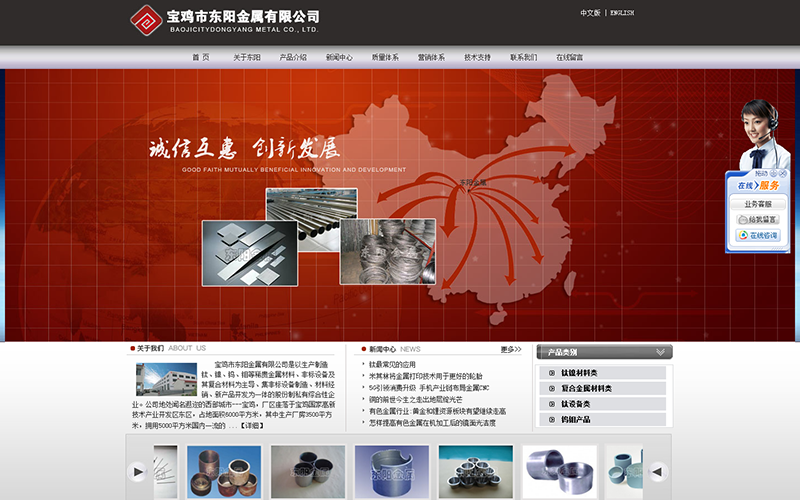The image size is (800, 500).
Task: Click bullet icon beside 钨钼产品
Action: pyautogui.click(x=552, y=419)
